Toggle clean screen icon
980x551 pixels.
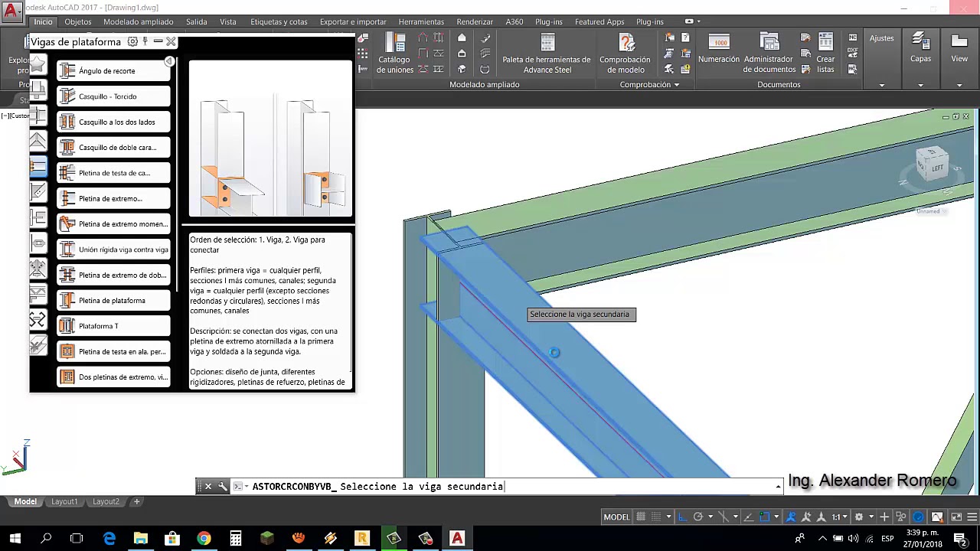[x=956, y=517]
